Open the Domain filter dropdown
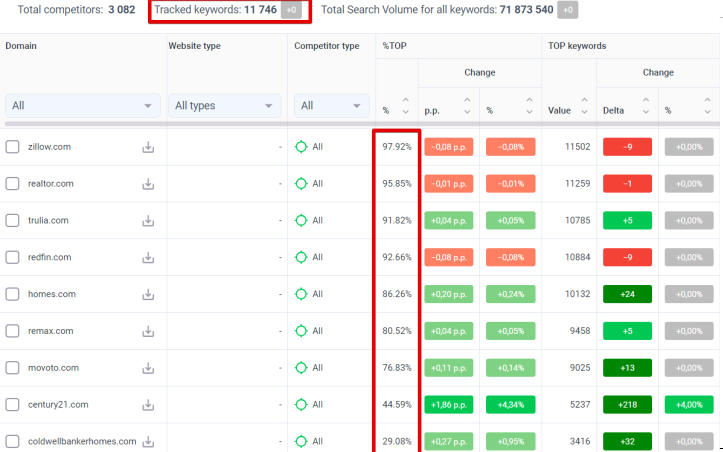 pos(82,106)
